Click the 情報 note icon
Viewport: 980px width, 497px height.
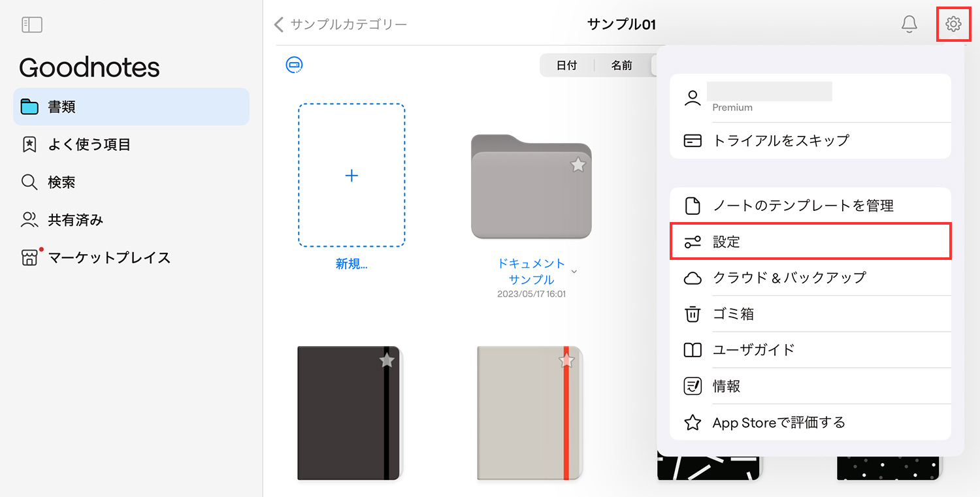coord(693,387)
